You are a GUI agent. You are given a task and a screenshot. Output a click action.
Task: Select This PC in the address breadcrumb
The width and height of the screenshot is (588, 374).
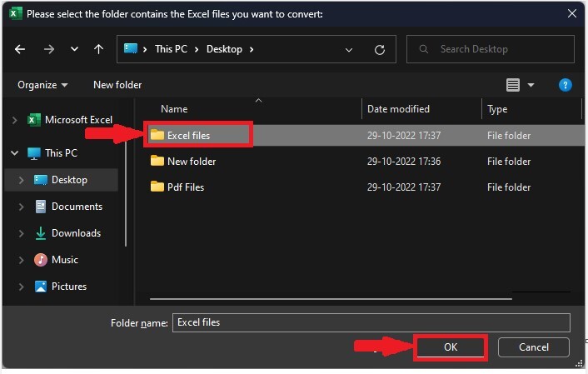[171, 49]
